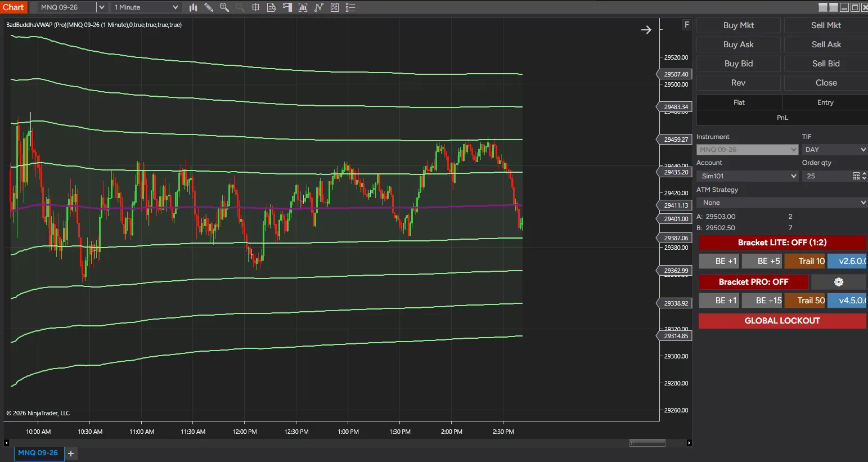Click the v2.6.0 version button

pyautogui.click(x=847, y=261)
